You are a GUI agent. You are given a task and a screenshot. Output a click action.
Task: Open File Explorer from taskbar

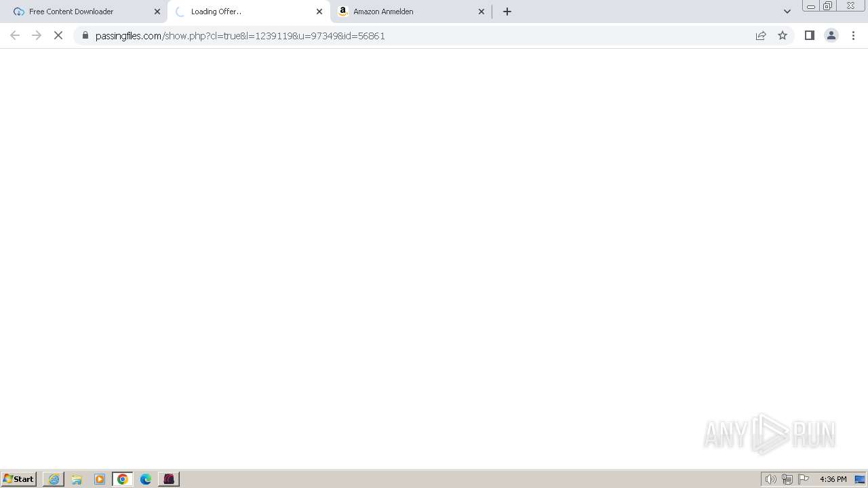pos(77,479)
